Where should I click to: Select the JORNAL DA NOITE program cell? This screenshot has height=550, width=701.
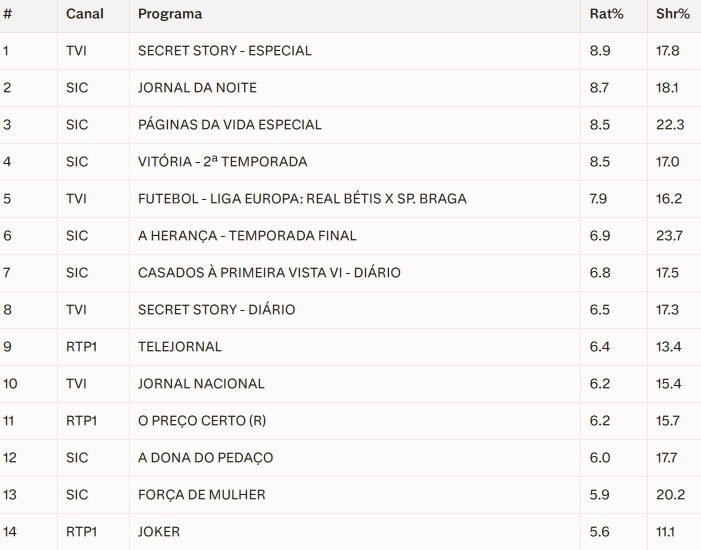[197, 88]
